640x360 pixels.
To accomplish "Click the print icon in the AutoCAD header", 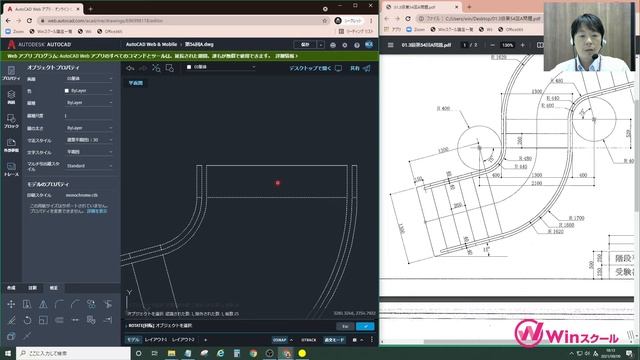I will tap(333, 45).
